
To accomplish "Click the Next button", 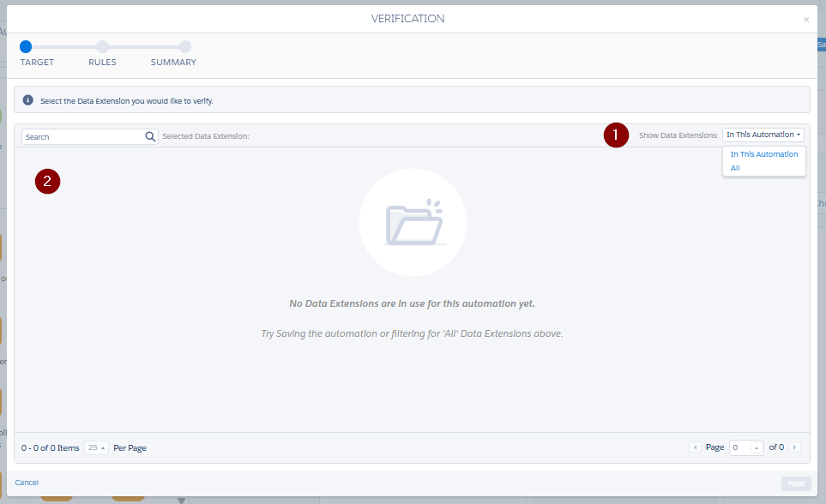I will [796, 483].
